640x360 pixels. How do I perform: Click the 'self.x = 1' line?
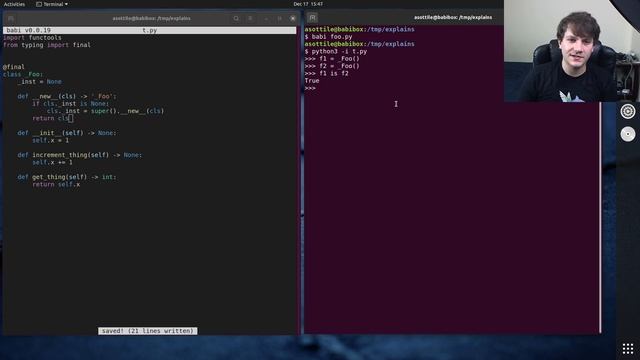[51, 140]
